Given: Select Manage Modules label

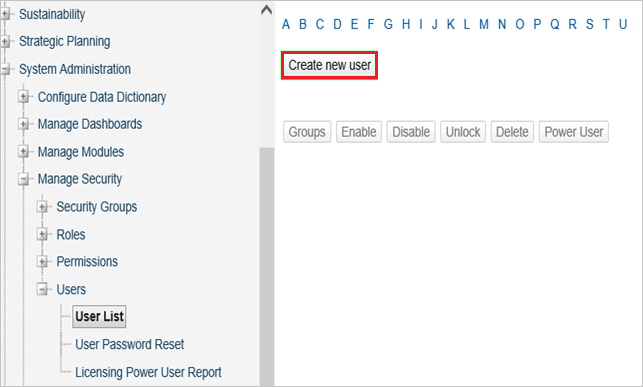Looking at the screenshot, I should tap(81, 152).
